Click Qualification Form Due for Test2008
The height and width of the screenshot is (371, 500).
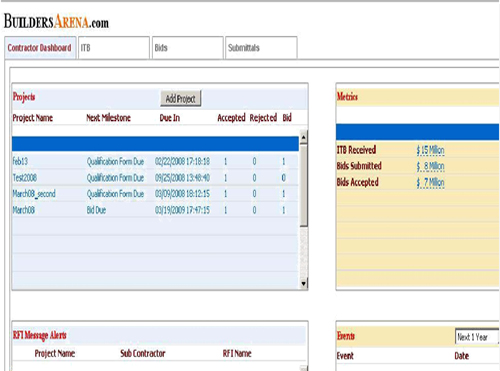115,178
